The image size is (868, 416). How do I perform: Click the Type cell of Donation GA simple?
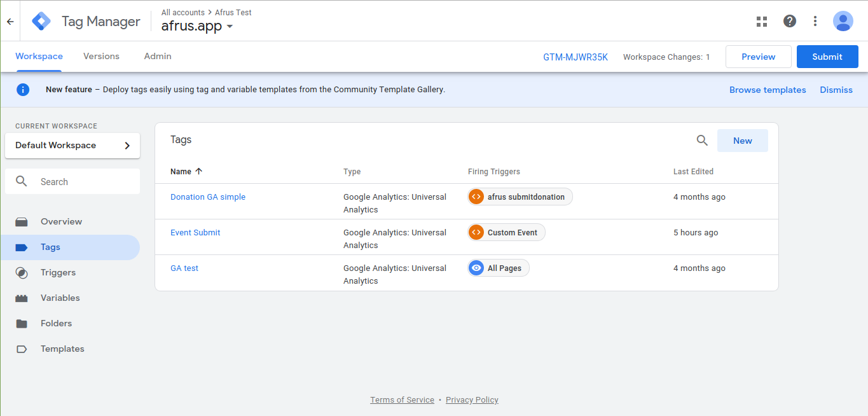[x=395, y=204]
